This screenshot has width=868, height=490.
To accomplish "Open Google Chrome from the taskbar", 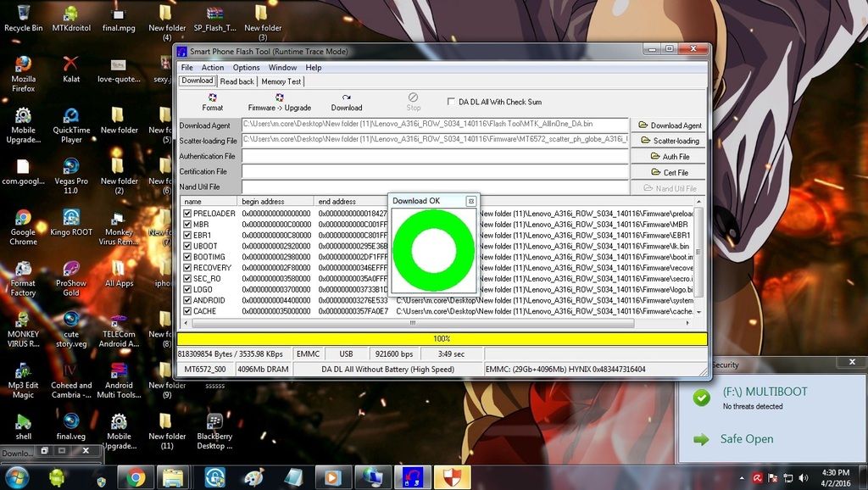I will [x=135, y=477].
